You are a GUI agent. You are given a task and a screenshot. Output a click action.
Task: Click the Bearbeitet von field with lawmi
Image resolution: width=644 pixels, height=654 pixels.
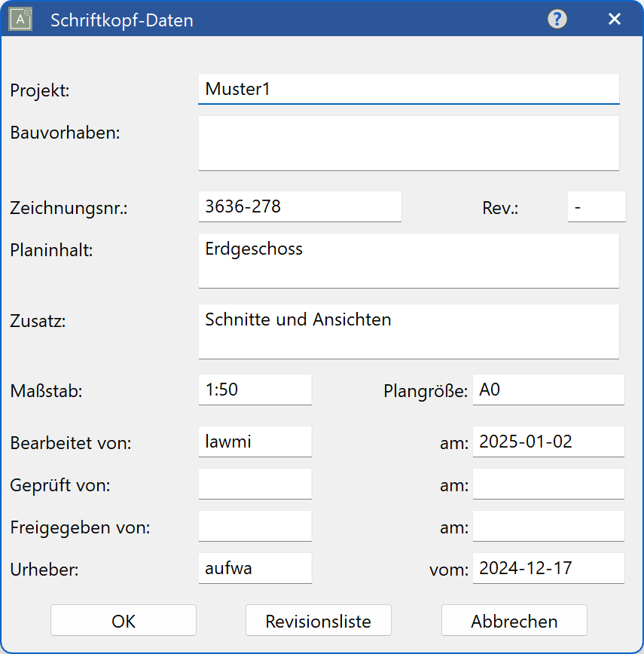pyautogui.click(x=255, y=442)
